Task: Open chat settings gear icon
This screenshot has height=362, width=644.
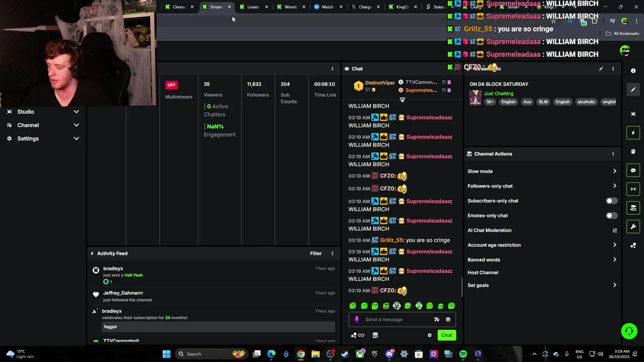Action: [x=429, y=335]
